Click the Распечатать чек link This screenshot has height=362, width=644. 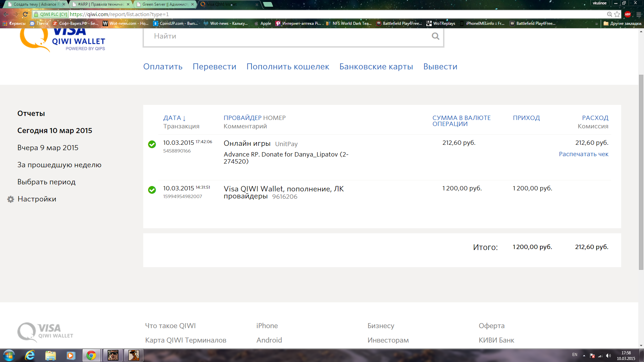(583, 154)
